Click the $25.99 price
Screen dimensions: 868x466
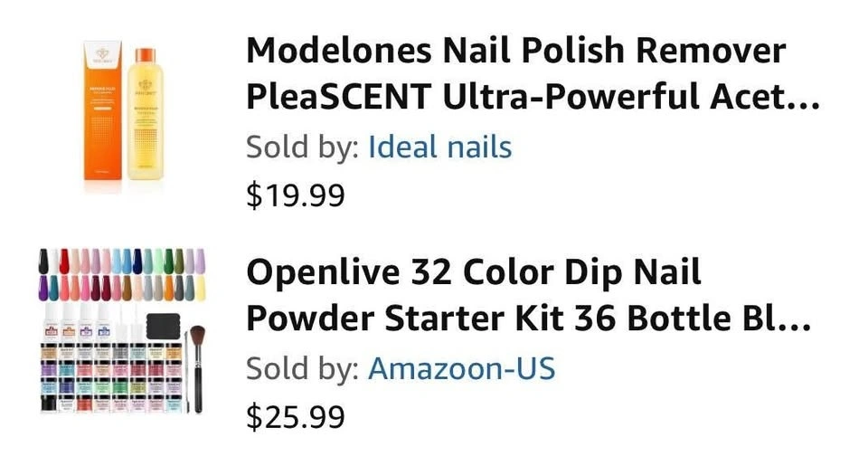click(x=296, y=416)
